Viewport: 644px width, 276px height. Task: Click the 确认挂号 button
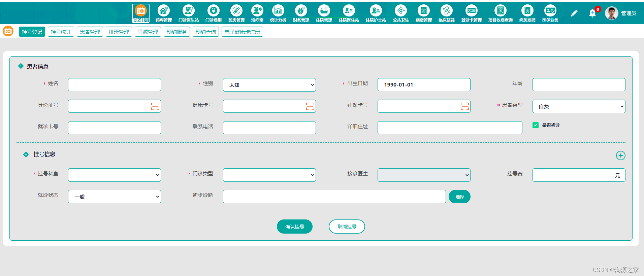[x=295, y=227]
